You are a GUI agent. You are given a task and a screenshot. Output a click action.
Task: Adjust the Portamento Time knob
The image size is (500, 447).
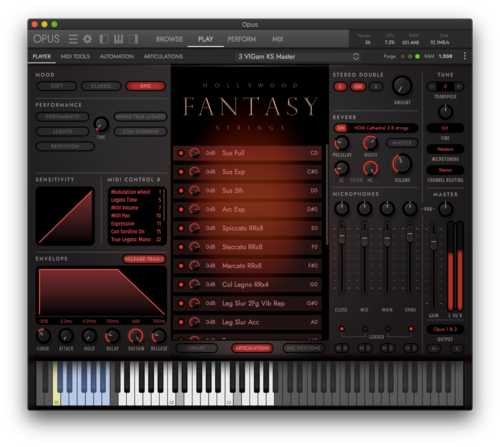point(101,124)
